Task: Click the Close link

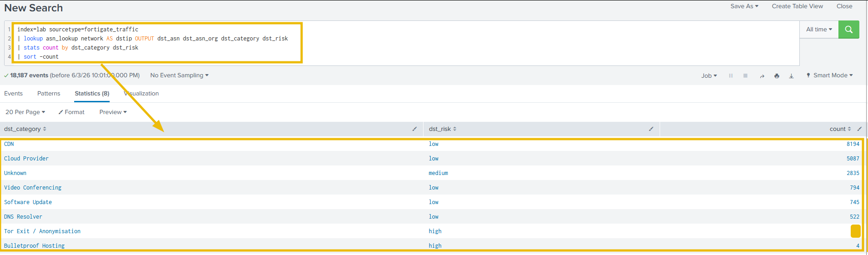Action: click(844, 6)
